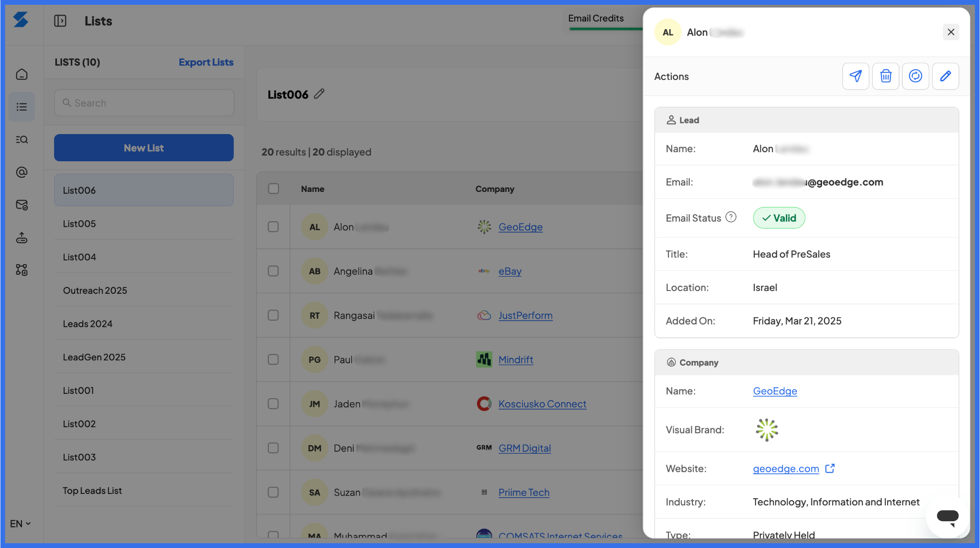Open JustPerform company link
980x548 pixels.
pos(525,315)
